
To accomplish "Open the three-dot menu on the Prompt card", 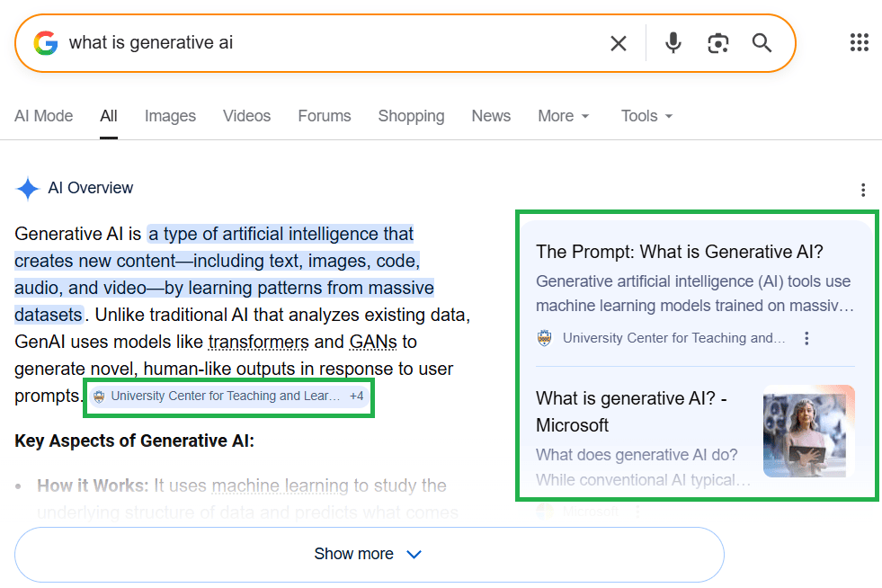I will pos(806,338).
